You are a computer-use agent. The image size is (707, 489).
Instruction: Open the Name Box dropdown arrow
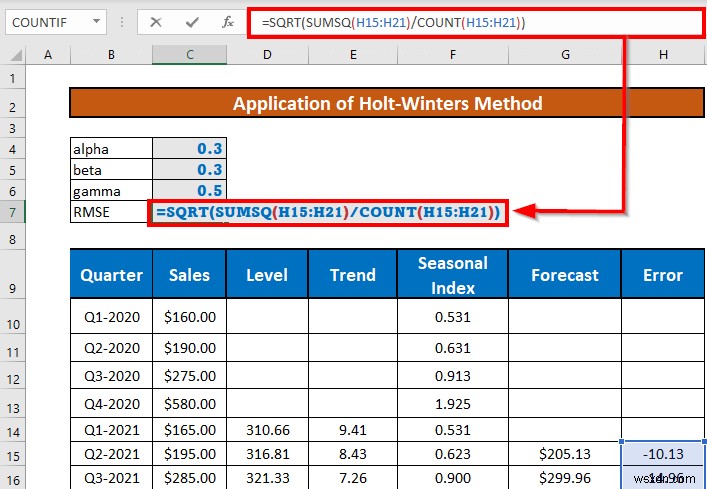pos(96,22)
